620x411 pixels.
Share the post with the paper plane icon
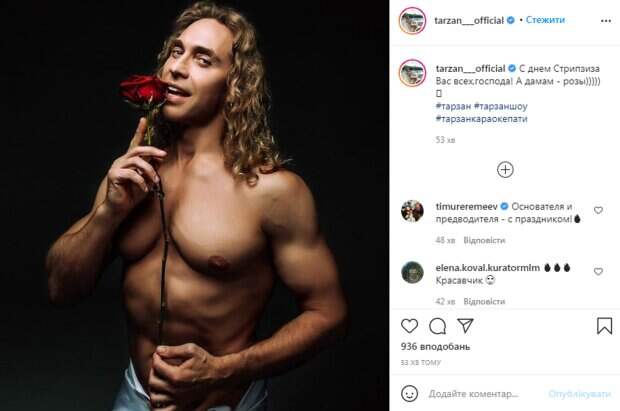[x=465, y=326]
